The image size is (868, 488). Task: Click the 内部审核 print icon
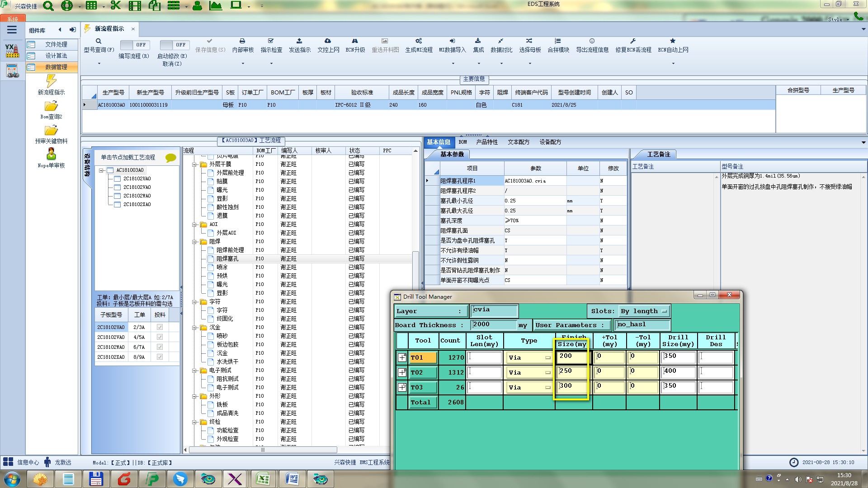coord(242,41)
